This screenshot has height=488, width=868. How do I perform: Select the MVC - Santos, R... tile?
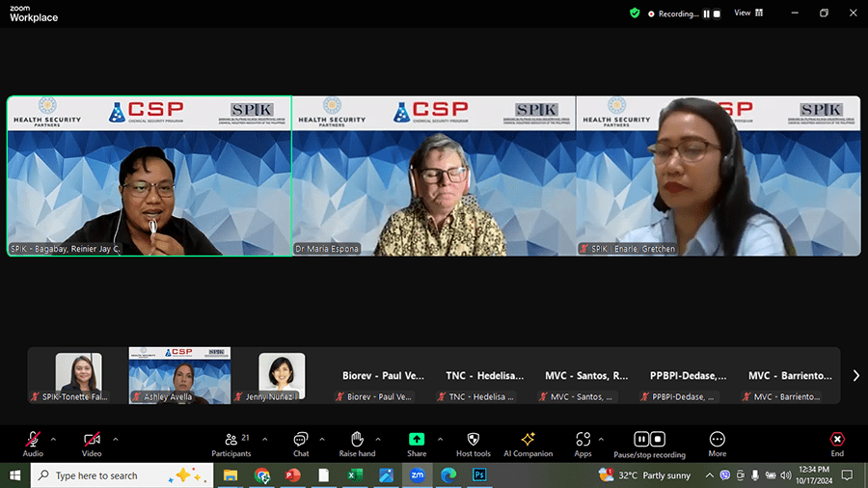586,376
